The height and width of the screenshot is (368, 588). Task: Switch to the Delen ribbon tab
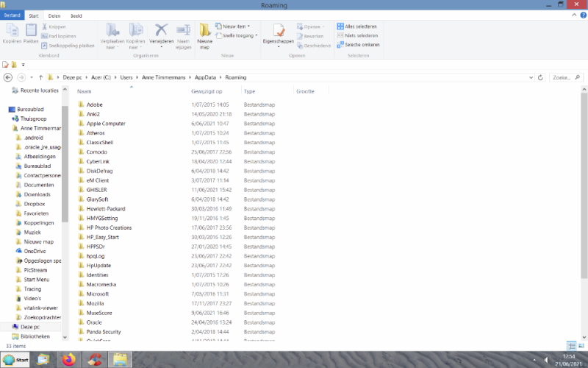pyautogui.click(x=54, y=15)
